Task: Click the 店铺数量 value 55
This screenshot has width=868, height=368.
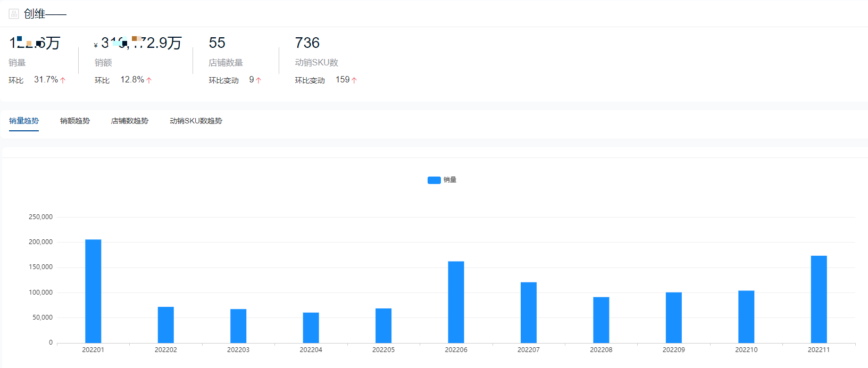Action: click(217, 43)
